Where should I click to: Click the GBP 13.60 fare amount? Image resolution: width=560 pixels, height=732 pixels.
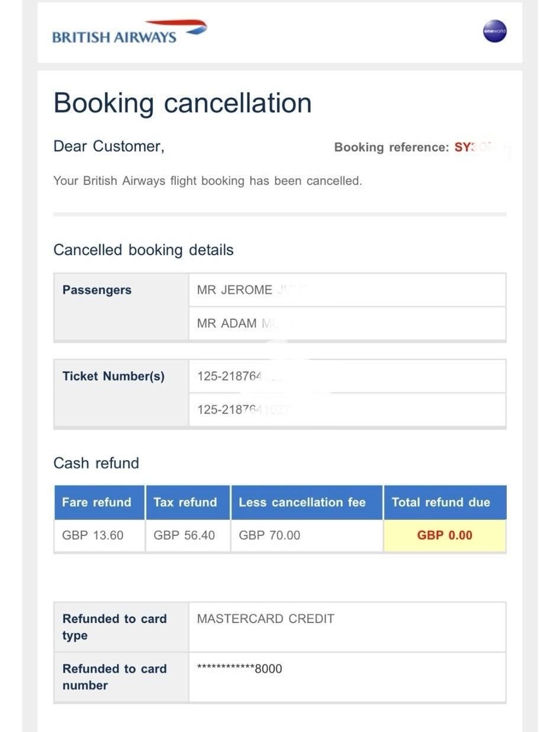tap(93, 535)
